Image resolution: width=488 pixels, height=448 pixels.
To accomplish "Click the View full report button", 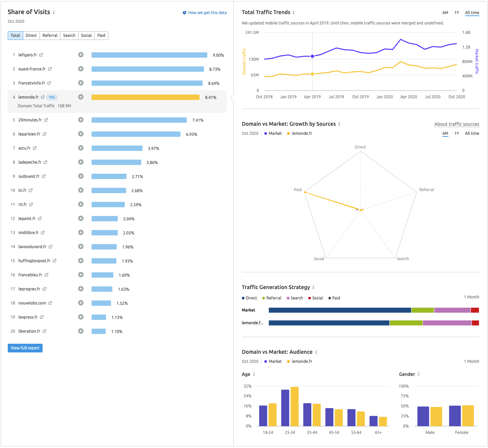I will (25, 348).
